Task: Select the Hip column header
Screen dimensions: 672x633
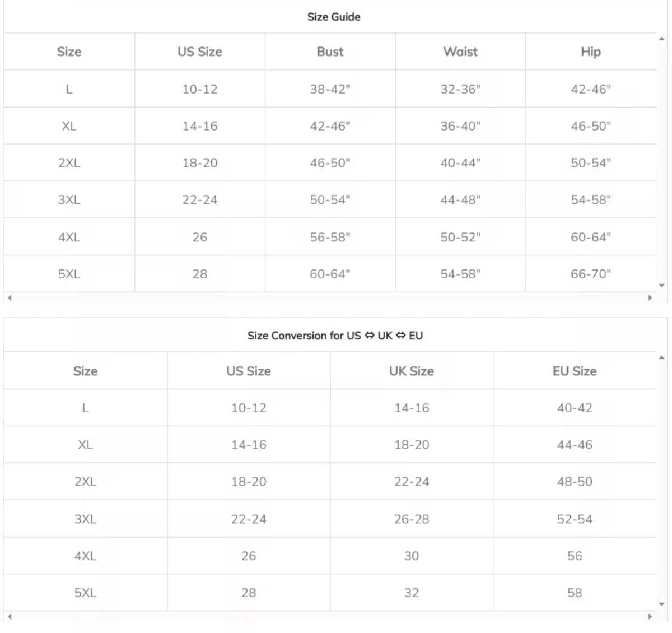Action: 591,52
